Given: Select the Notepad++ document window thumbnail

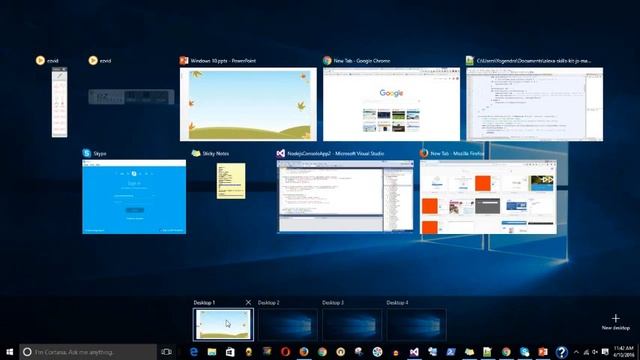Looking at the screenshot, I should click(535, 104).
